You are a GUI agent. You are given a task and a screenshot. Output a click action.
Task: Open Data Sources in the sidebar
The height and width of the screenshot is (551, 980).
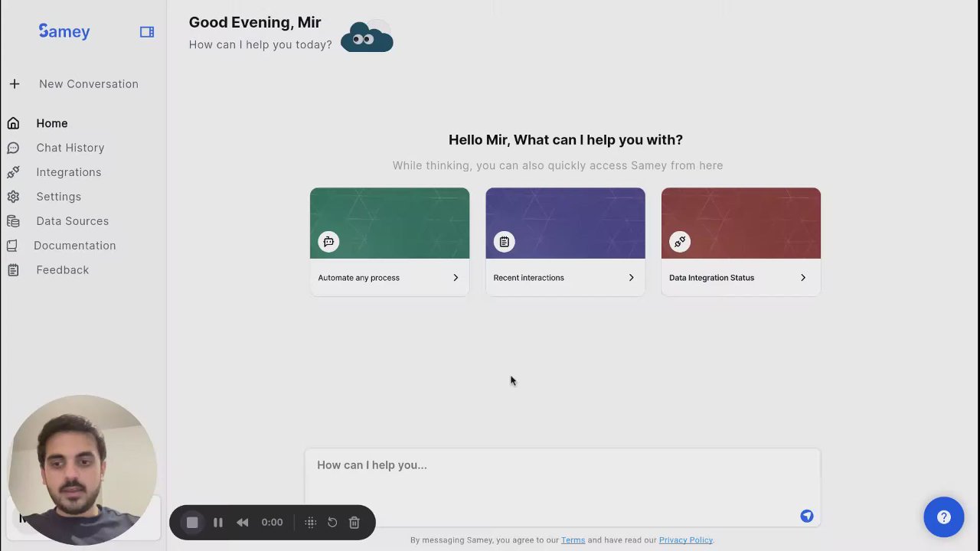(x=73, y=221)
